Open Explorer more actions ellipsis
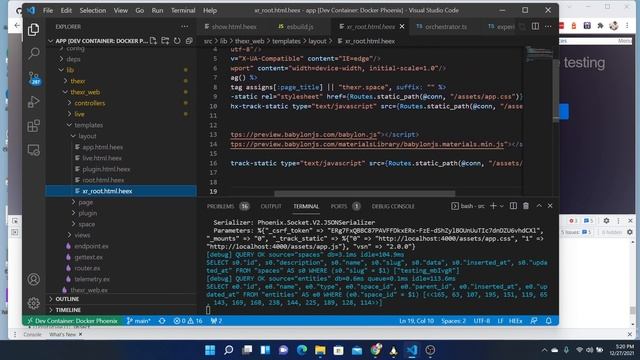This screenshot has height=360, width=640. coord(184,27)
